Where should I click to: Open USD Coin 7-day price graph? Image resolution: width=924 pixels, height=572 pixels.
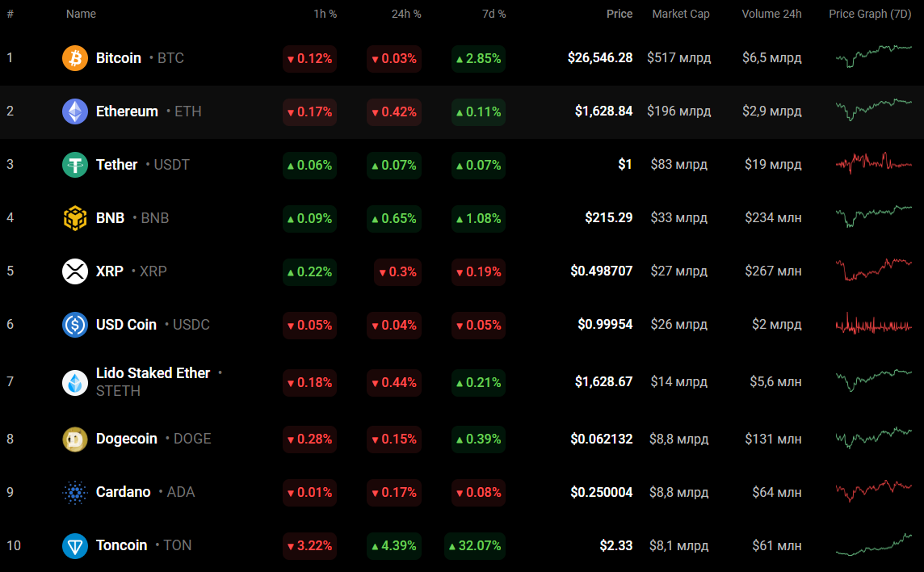pos(874,323)
